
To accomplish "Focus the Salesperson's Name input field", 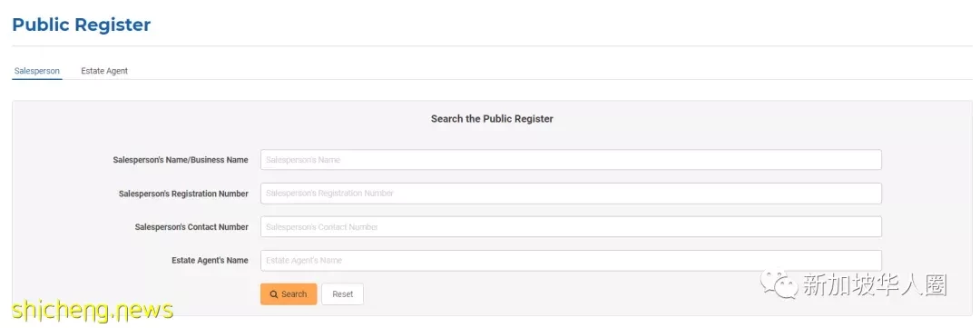I will 571,160.
